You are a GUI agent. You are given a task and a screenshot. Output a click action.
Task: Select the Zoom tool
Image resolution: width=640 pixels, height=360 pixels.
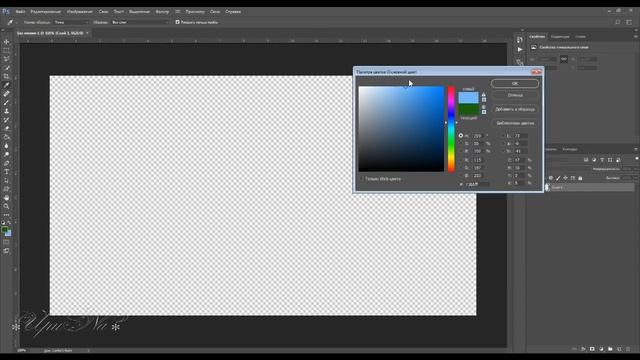coord(7,206)
